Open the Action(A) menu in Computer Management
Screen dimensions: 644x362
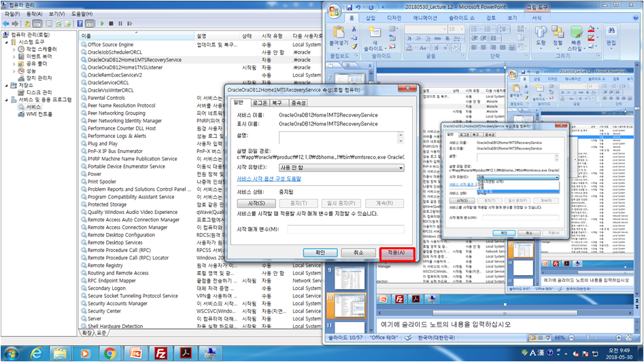pyautogui.click(x=34, y=14)
